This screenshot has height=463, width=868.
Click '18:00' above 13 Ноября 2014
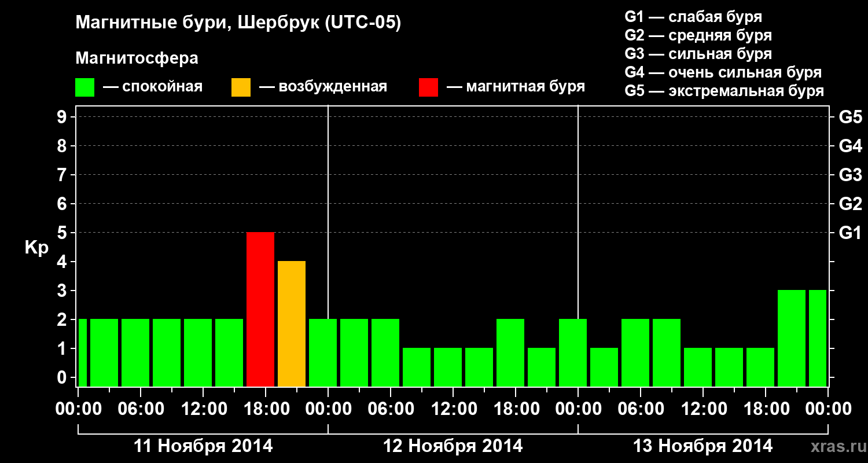pos(766,409)
